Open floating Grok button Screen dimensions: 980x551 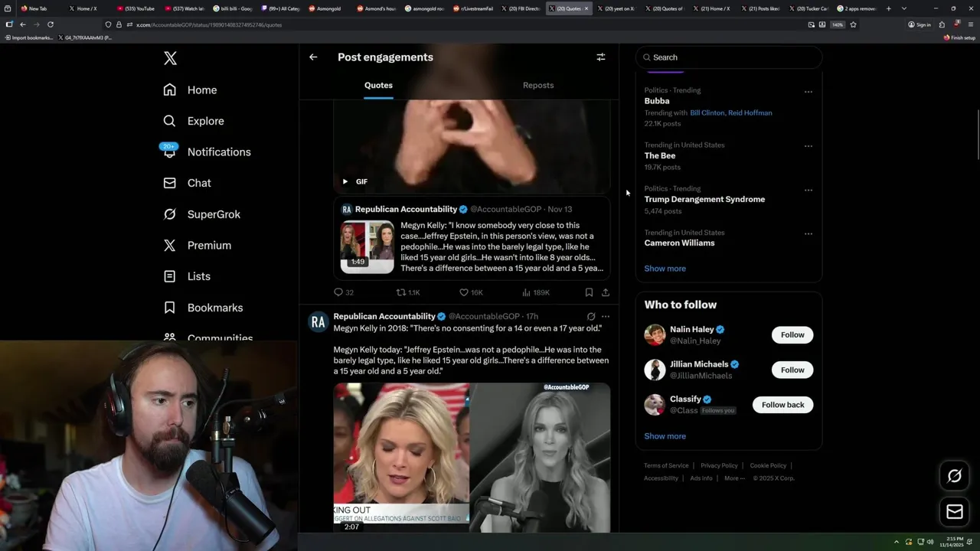954,476
